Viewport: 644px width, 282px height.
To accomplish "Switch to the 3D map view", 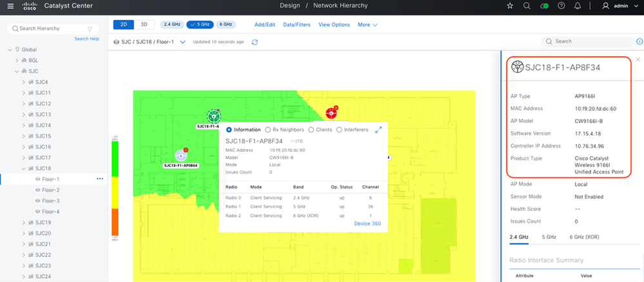I will tap(144, 24).
